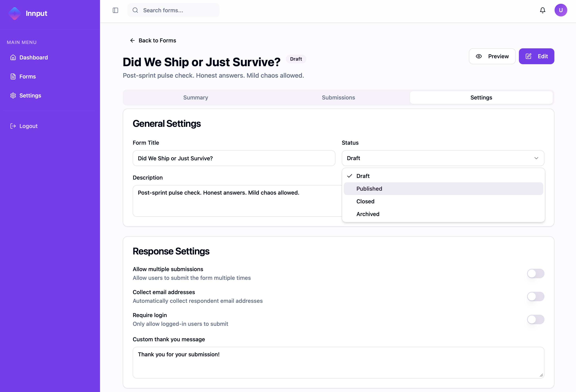This screenshot has width=576, height=392.
Task: Toggle the sidebar panel icon
Action: click(115, 10)
